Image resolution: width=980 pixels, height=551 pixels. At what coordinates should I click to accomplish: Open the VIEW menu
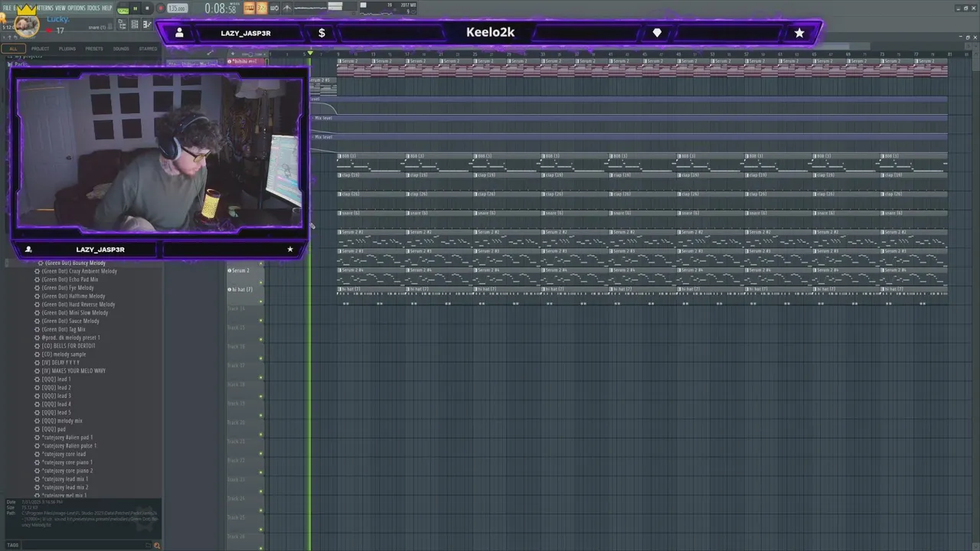[60, 8]
